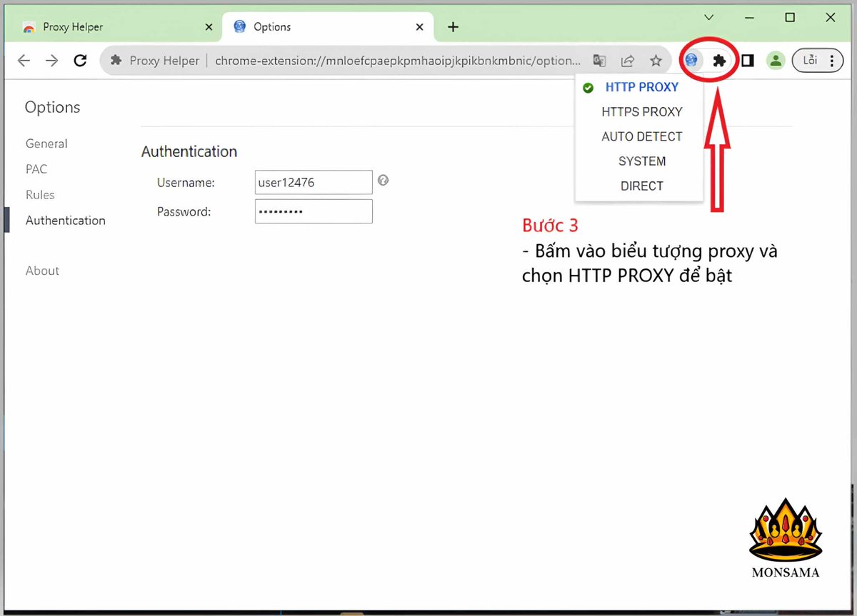Click the Lỗi error menu button
857x616 pixels.
click(x=818, y=61)
